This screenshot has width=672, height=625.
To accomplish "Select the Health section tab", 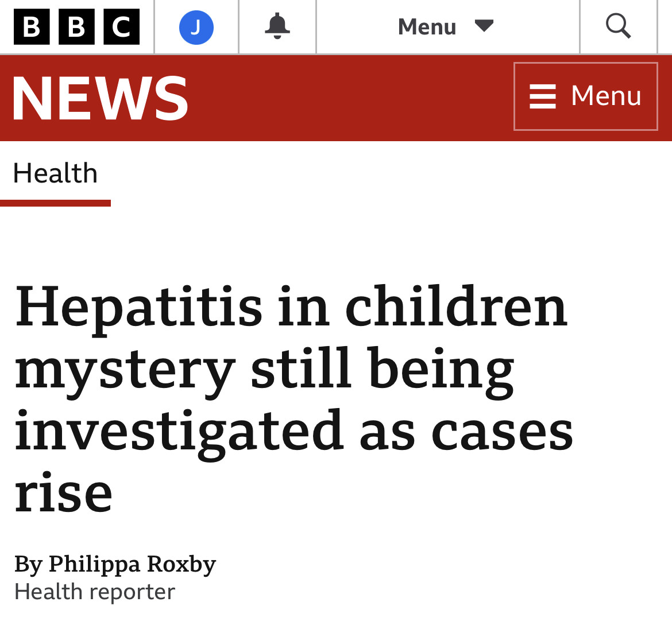I will pos(55,173).
